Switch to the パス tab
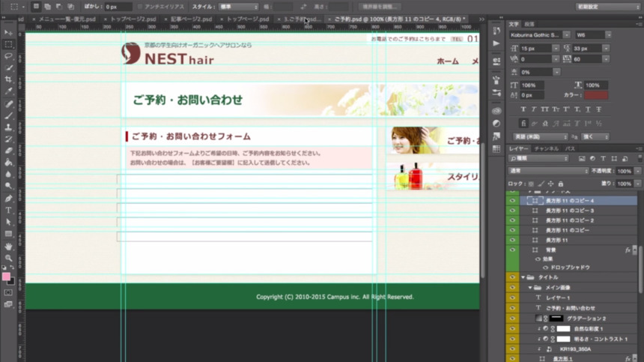Image resolution: width=644 pixels, height=362 pixels. [x=570, y=148]
